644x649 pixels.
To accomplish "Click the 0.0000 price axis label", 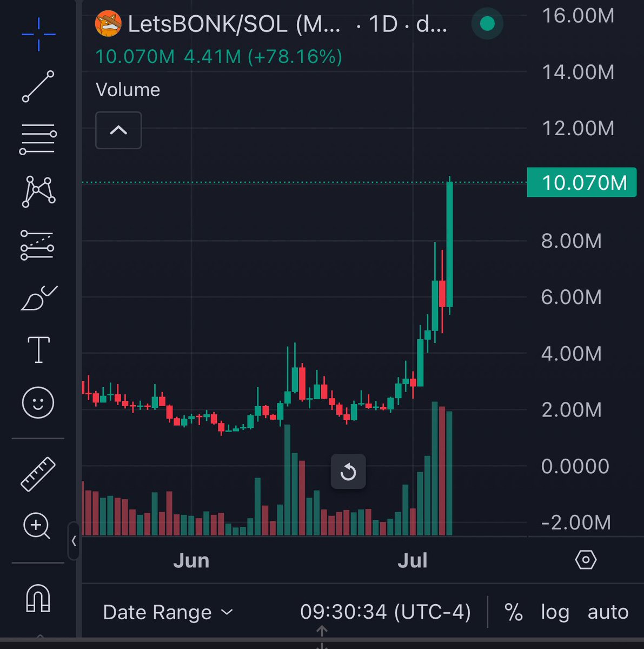I will point(575,466).
